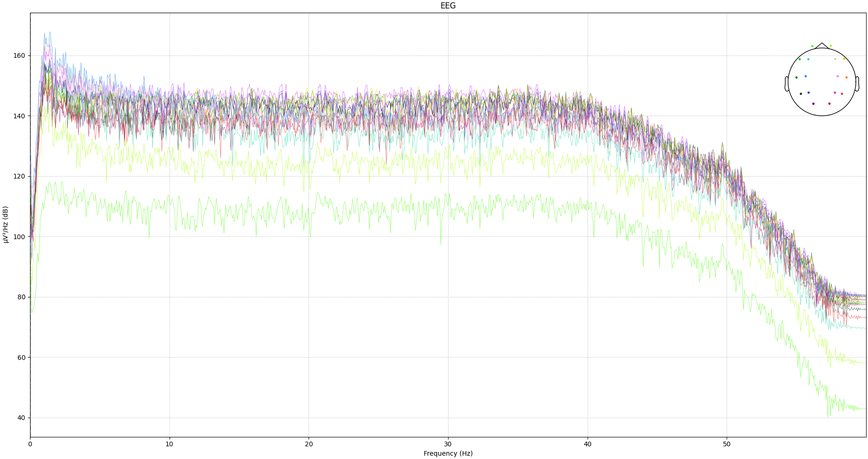Click the teal sensor in the left frontal region

pyautogui.click(x=808, y=59)
